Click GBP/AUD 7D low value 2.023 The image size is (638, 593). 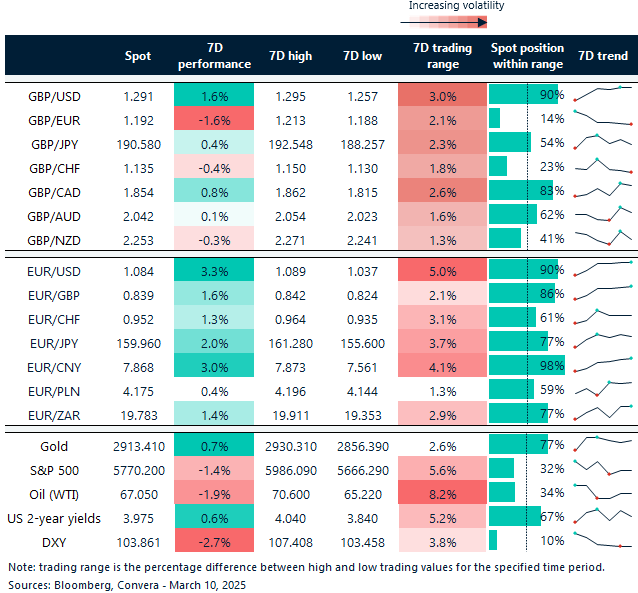click(x=362, y=217)
